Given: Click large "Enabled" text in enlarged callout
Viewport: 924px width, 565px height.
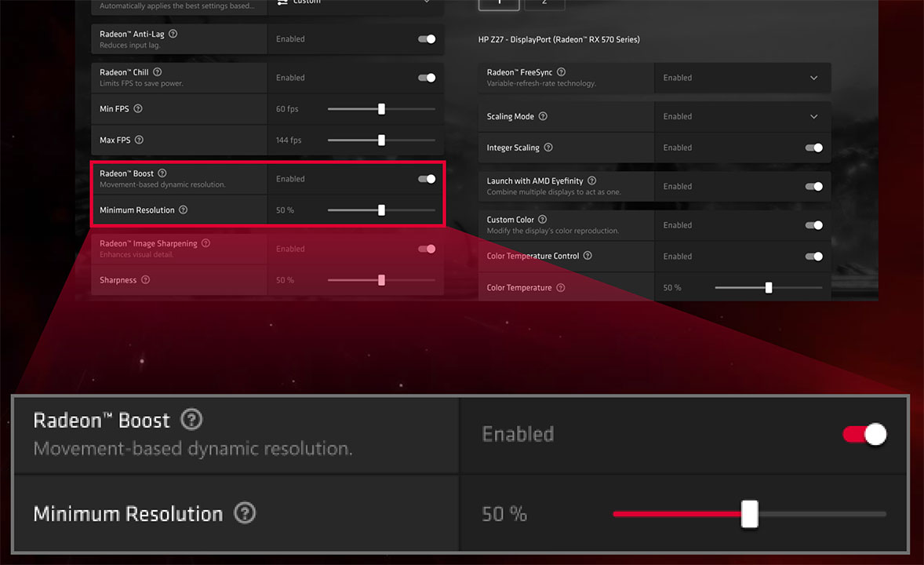Looking at the screenshot, I should [518, 435].
